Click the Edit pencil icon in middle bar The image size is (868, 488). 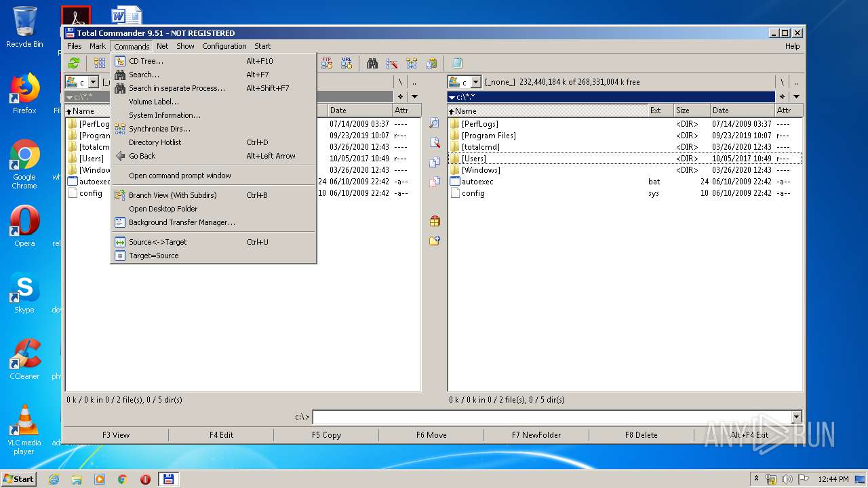435,143
